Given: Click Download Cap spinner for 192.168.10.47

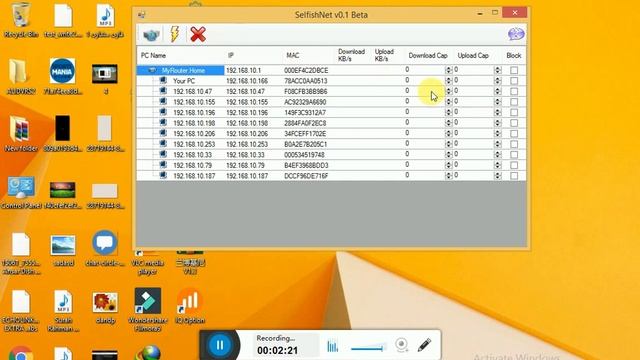Looking at the screenshot, I should click(449, 91).
